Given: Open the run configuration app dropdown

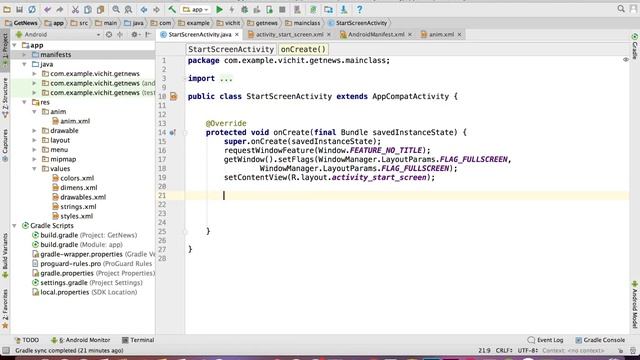Looking at the screenshot, I should 195,9.
